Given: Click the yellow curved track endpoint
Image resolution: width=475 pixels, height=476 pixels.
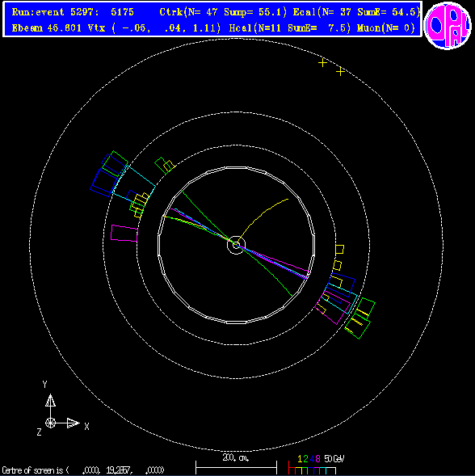Looking at the screenshot, I should pyautogui.click(x=288, y=199).
